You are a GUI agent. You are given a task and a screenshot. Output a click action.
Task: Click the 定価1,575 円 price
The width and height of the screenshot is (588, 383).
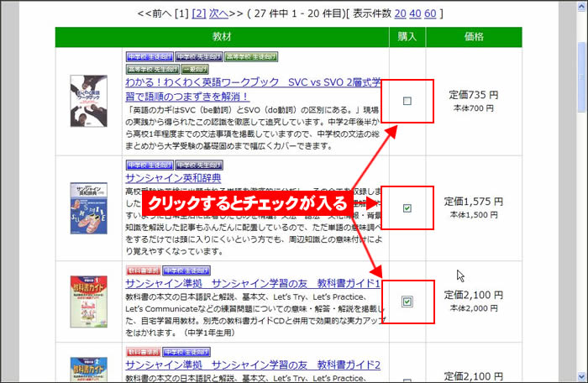click(x=474, y=202)
